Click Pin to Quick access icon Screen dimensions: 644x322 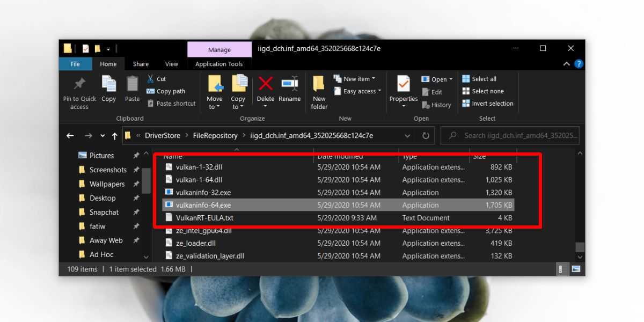tap(79, 84)
